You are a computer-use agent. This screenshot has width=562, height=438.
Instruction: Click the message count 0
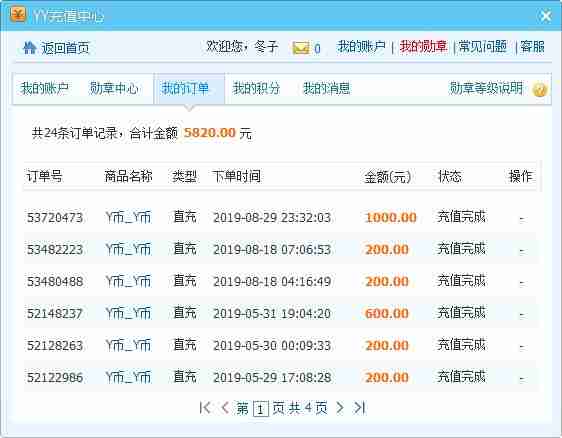(x=317, y=48)
